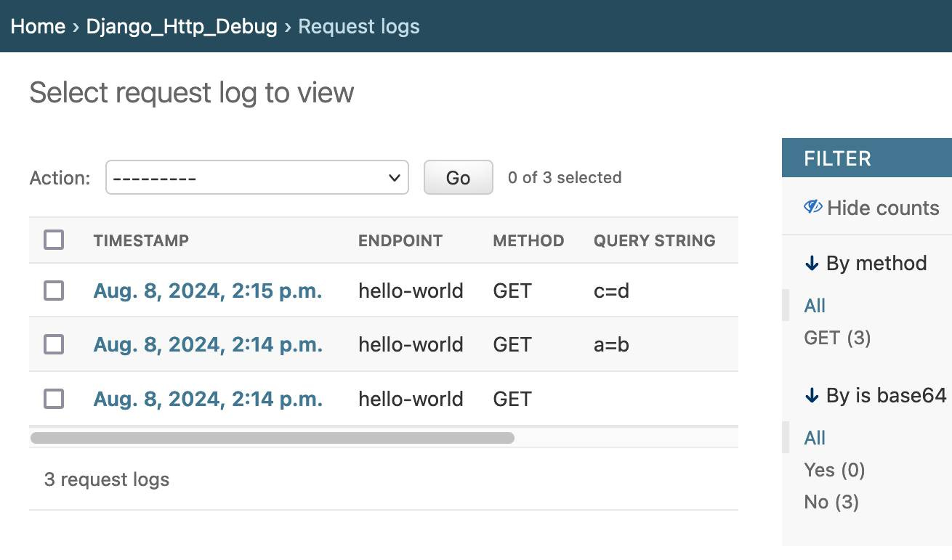Select All under By is base64 filter
Viewport: 952px width, 560px height.
tap(815, 438)
